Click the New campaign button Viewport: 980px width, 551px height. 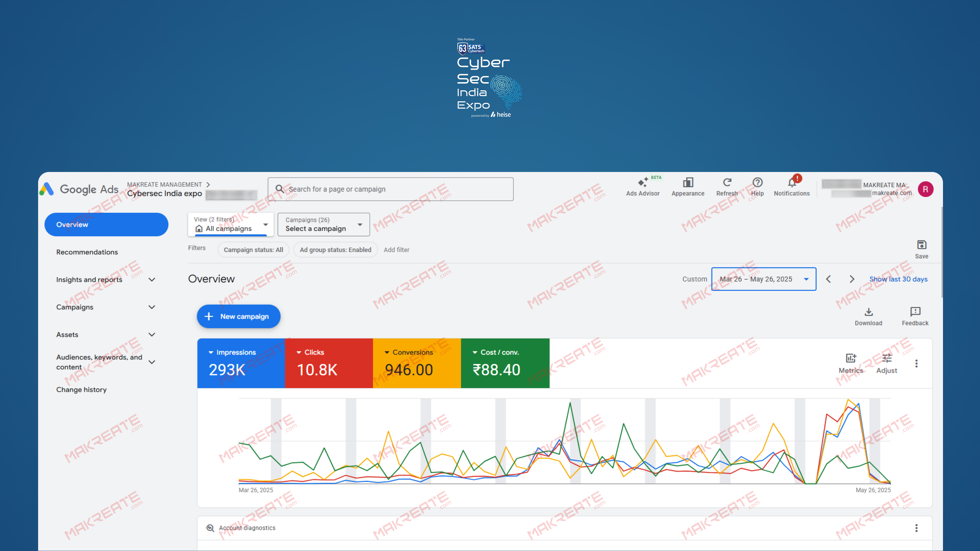(238, 316)
